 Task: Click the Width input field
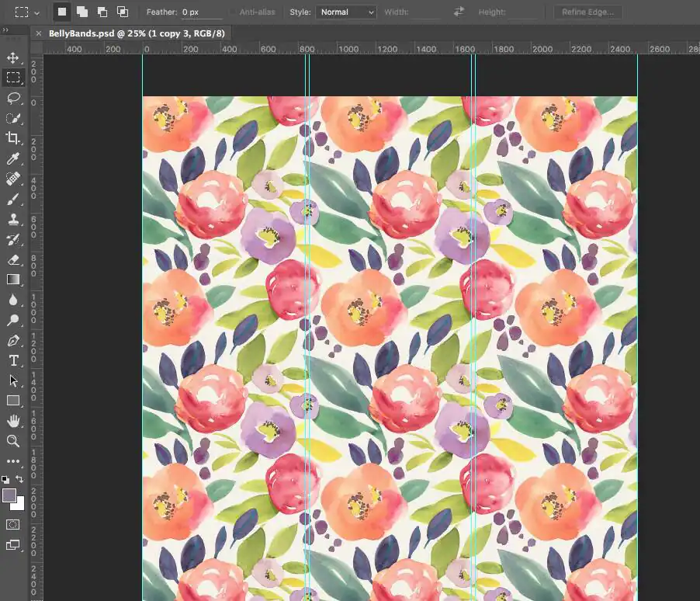pyautogui.click(x=426, y=12)
